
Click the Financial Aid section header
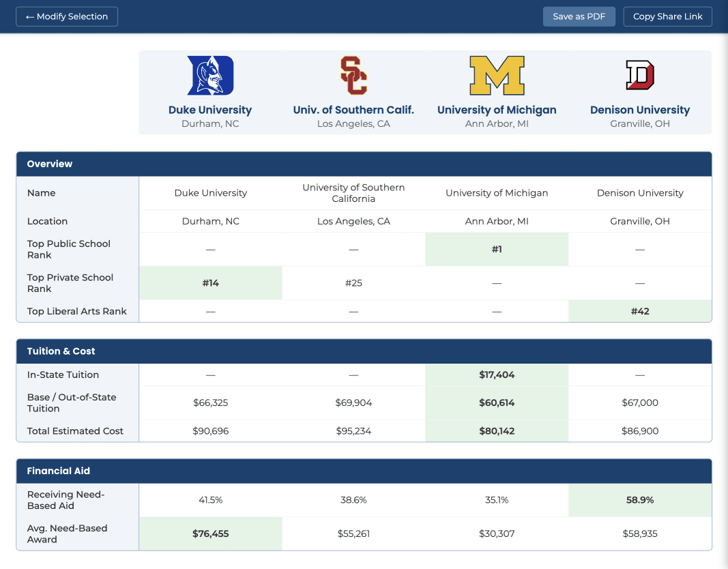[364, 471]
